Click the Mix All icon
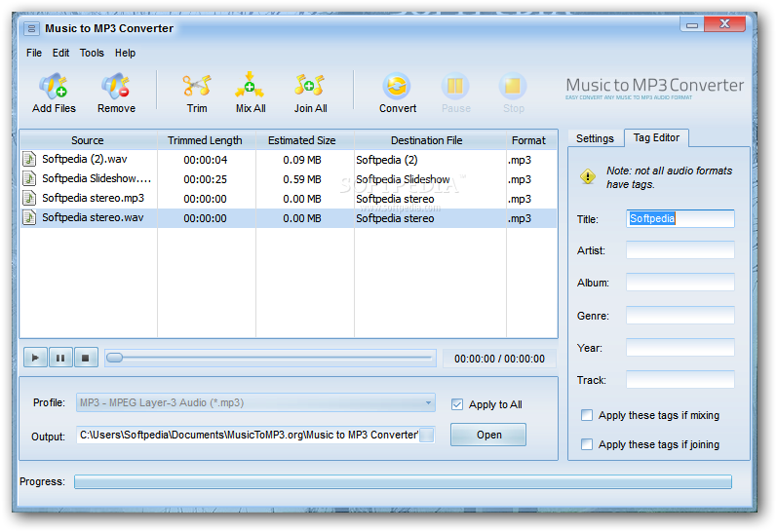Screen dimensions: 777x532 (x=250, y=85)
